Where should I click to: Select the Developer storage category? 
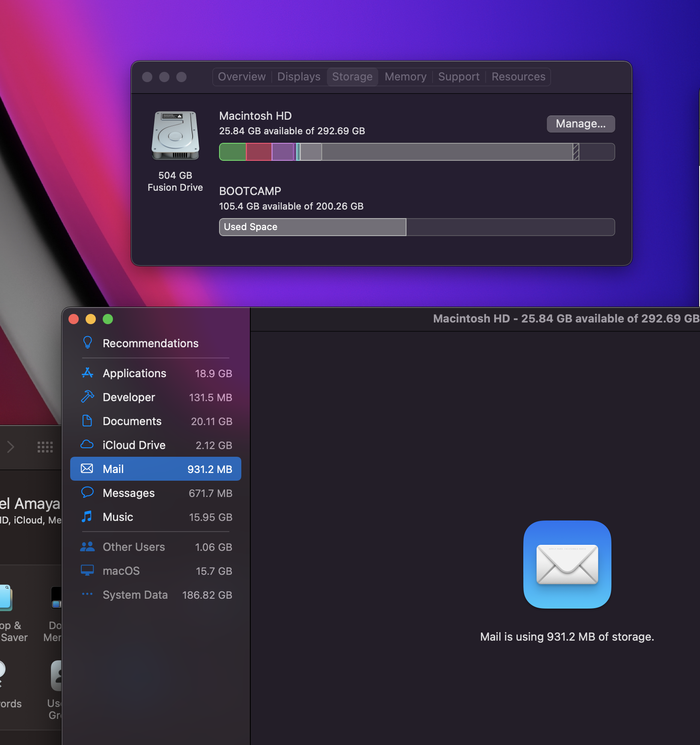pos(156,397)
